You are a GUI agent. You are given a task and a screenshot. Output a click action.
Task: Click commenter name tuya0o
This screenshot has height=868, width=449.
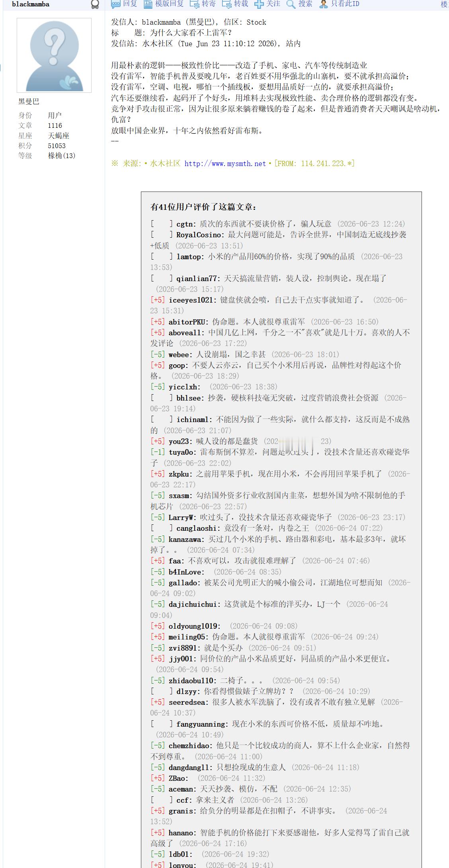coord(181,452)
